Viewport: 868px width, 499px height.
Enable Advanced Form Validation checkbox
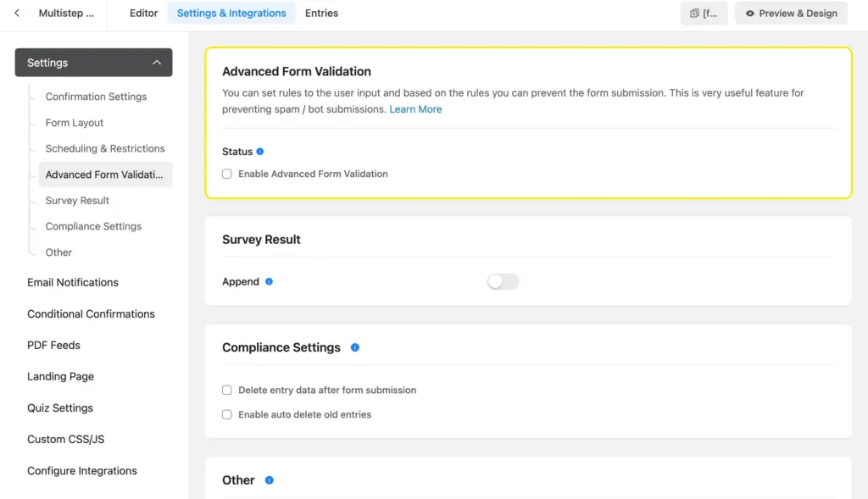[x=227, y=174]
